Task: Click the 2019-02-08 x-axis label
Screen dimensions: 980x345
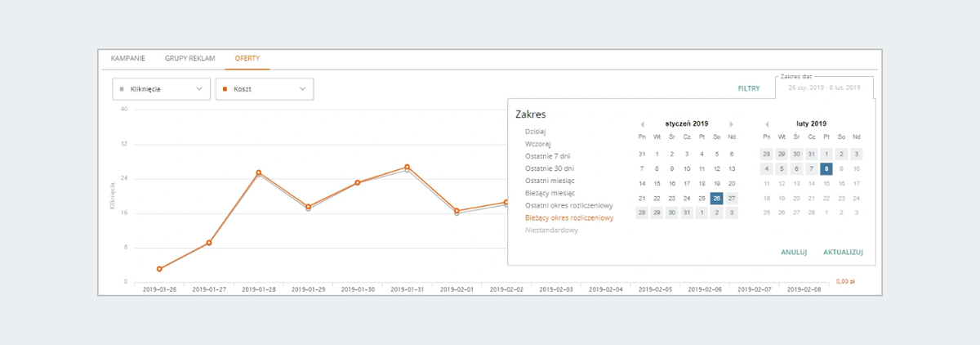Action: pos(803,289)
